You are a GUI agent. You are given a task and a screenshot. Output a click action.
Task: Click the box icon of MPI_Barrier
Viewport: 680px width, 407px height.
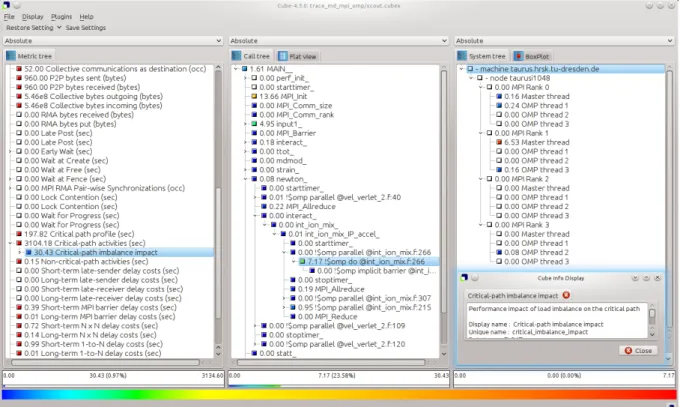255,133
